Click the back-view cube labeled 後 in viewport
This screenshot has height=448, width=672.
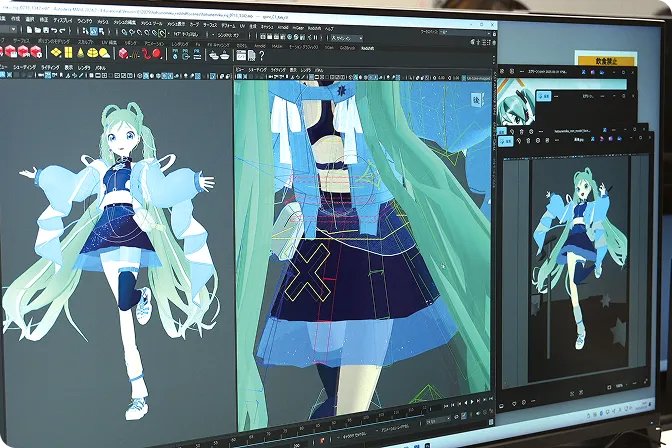pos(476,100)
